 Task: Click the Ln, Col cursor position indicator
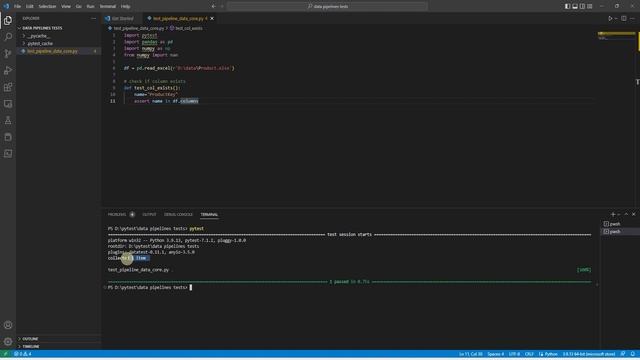471,354
